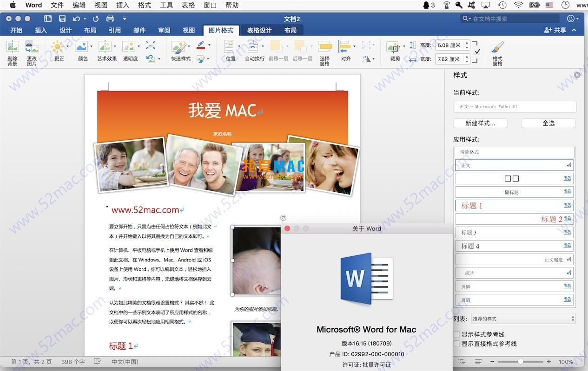
Task: Click the Compress Pictures icon
Action: pyautogui.click(x=150, y=45)
